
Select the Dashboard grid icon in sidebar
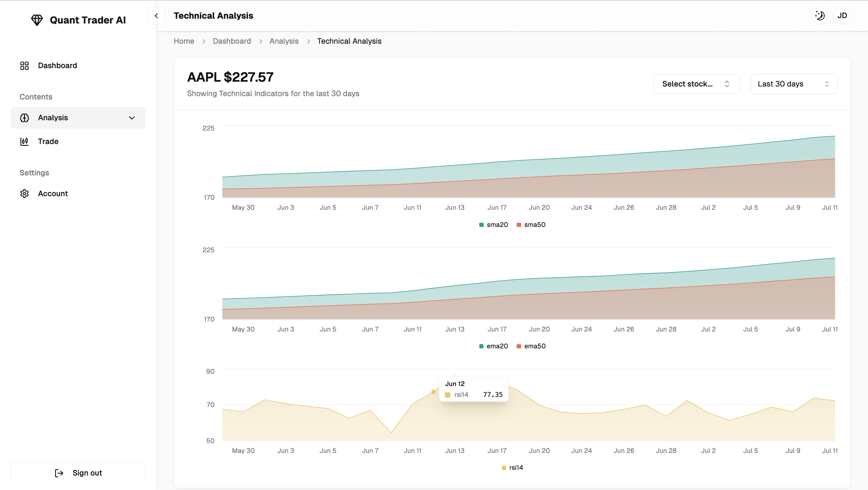point(24,65)
